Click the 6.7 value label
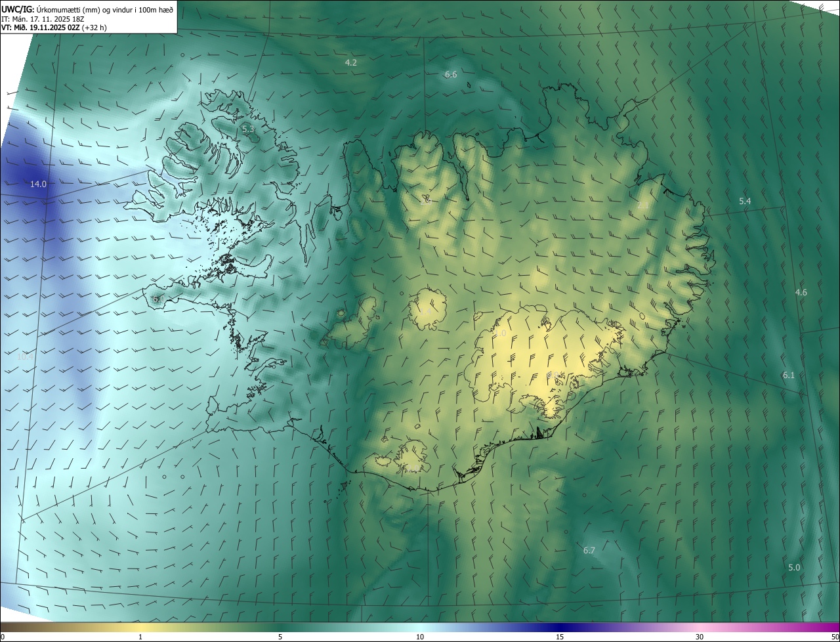Screen dimensions: 840x642 (589, 550)
